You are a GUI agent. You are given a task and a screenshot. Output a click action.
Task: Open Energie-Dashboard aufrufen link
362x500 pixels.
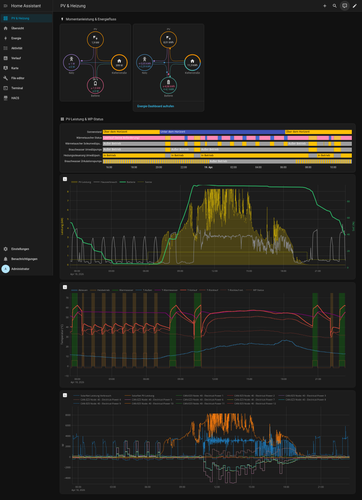click(155, 106)
